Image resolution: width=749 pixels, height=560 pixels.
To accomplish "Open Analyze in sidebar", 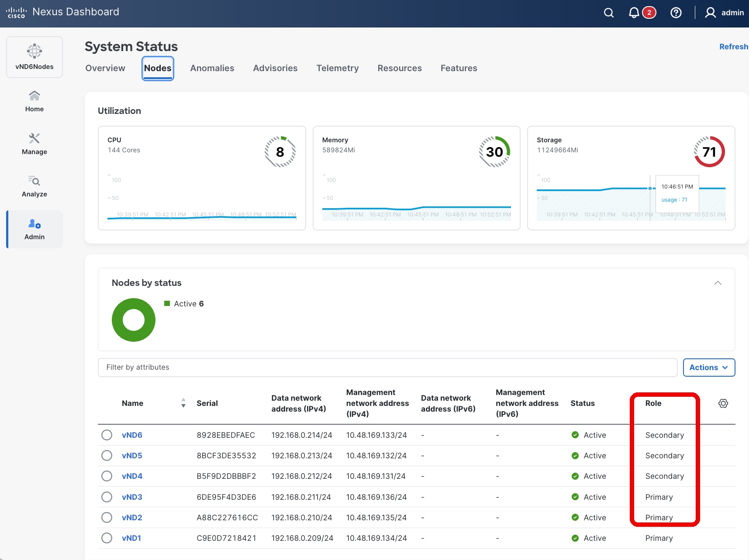I will click(x=35, y=186).
